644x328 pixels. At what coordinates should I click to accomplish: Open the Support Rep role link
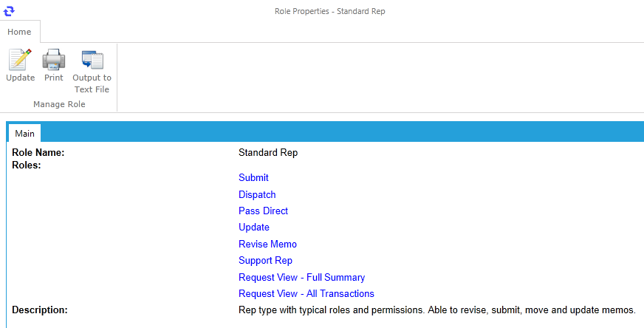[x=265, y=261]
